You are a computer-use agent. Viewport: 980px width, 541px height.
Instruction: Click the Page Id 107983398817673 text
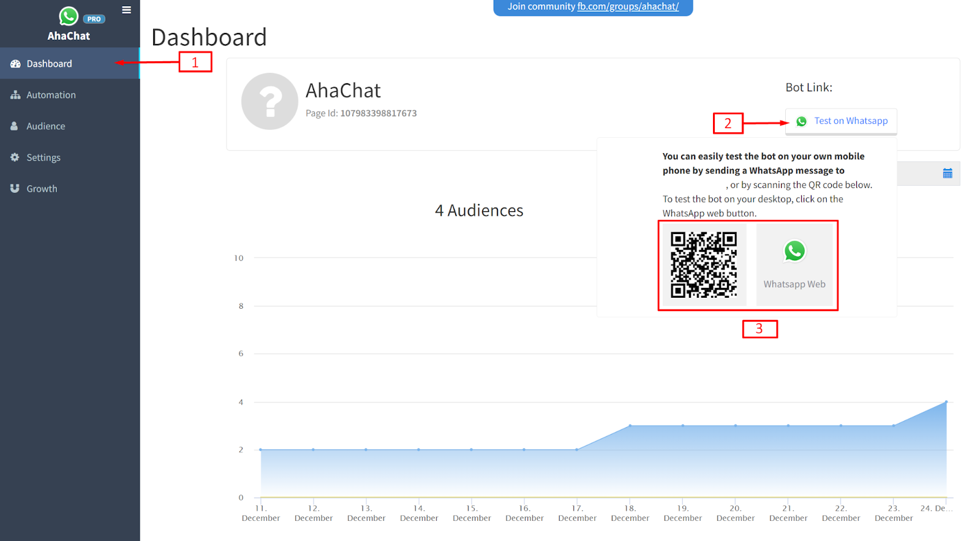[361, 113]
